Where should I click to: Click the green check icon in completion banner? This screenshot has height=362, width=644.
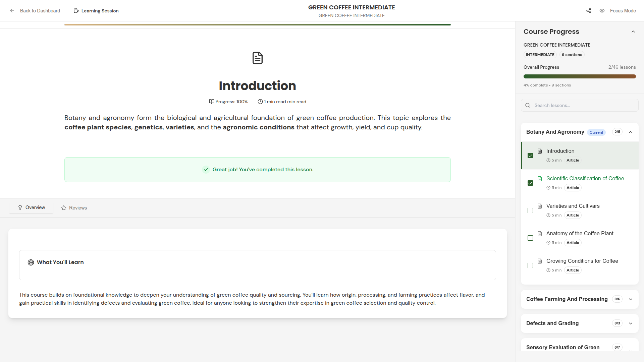pos(206,170)
